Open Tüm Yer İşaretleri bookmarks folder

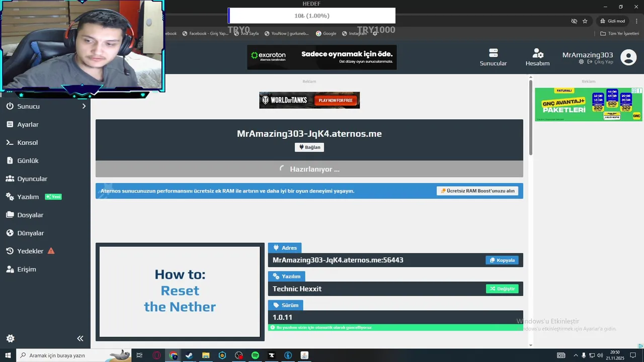tap(619, 34)
